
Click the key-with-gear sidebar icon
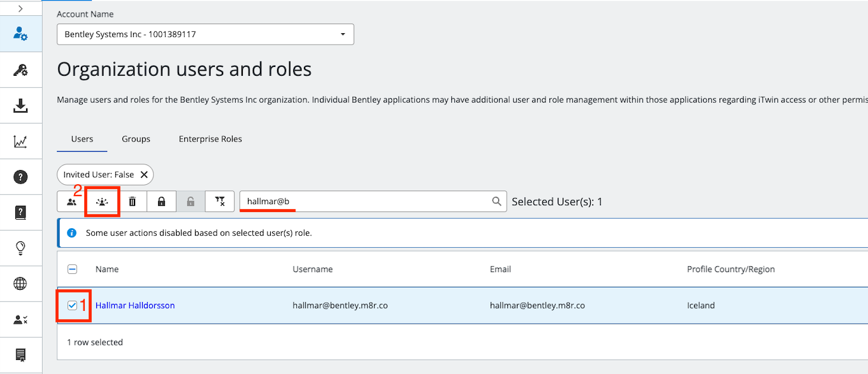point(20,70)
